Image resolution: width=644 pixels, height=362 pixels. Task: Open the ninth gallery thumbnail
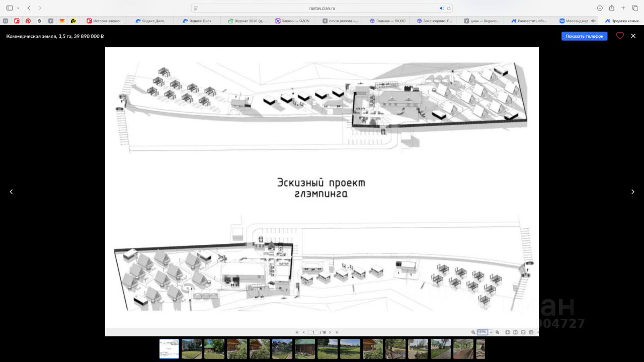coord(350,349)
